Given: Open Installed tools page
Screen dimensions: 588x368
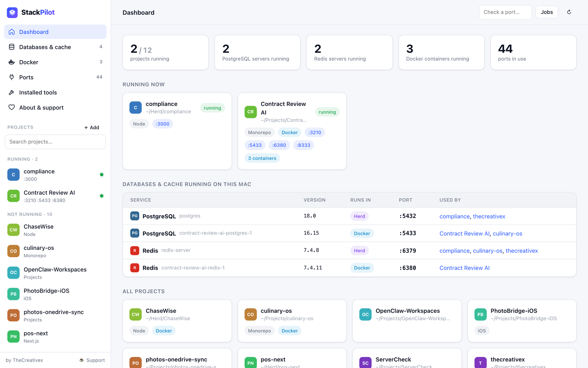Looking at the screenshot, I should 55,92.
